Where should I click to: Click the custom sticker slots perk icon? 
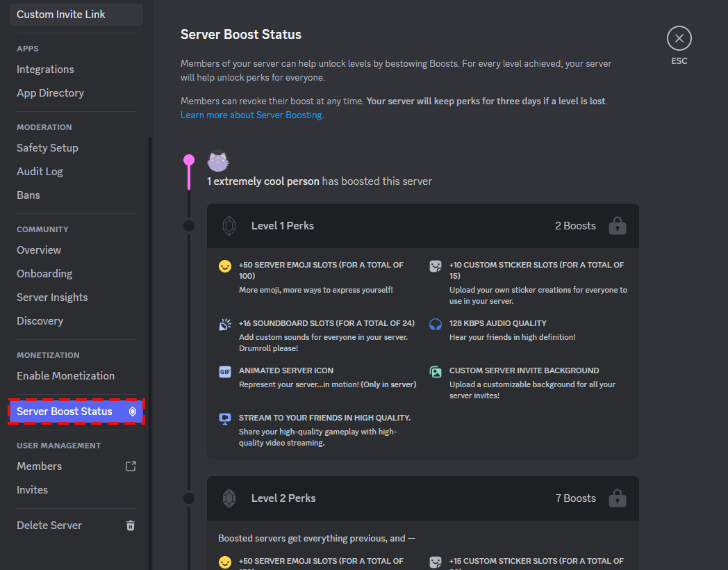[435, 266]
